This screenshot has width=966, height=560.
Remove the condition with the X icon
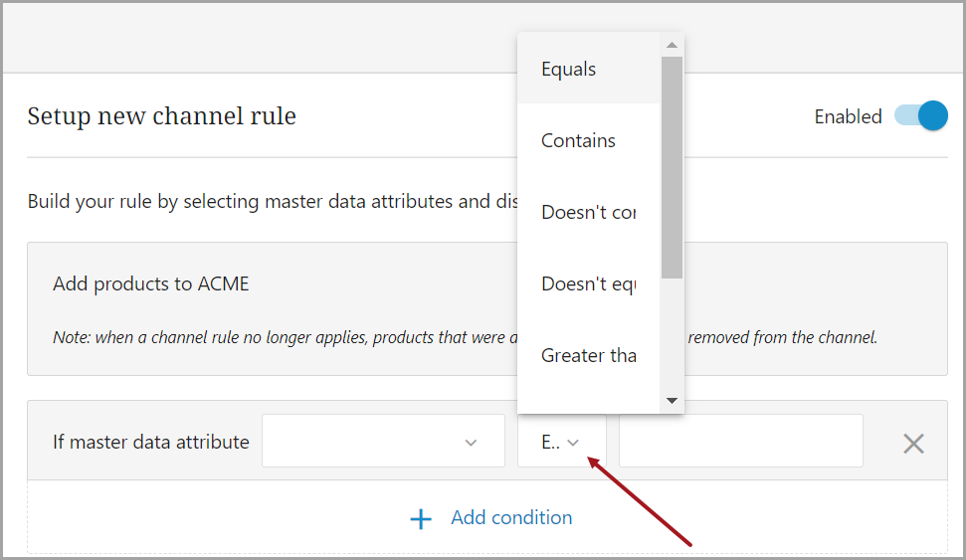(x=913, y=444)
